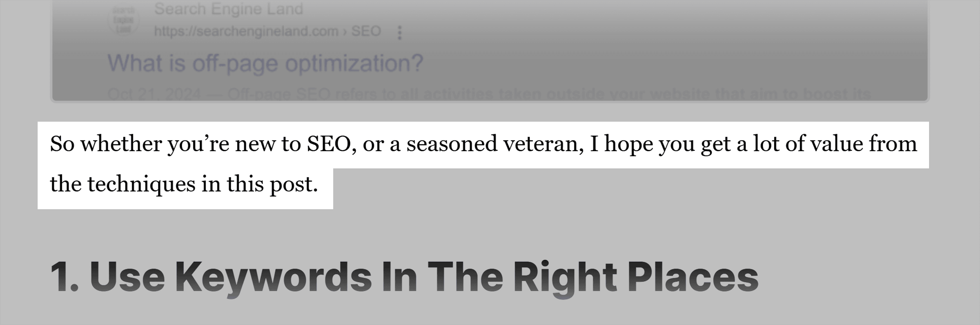
Task: Open the three-dot menu beside the URL
Action: pos(399,33)
